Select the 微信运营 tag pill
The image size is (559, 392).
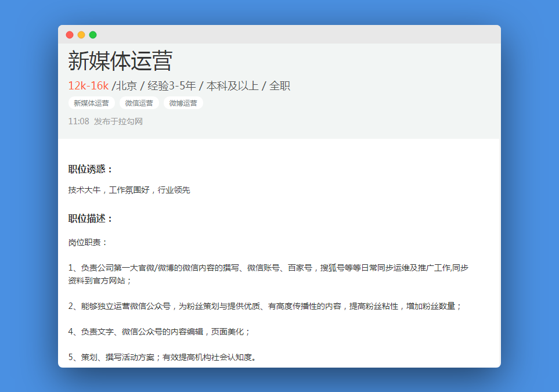point(139,103)
